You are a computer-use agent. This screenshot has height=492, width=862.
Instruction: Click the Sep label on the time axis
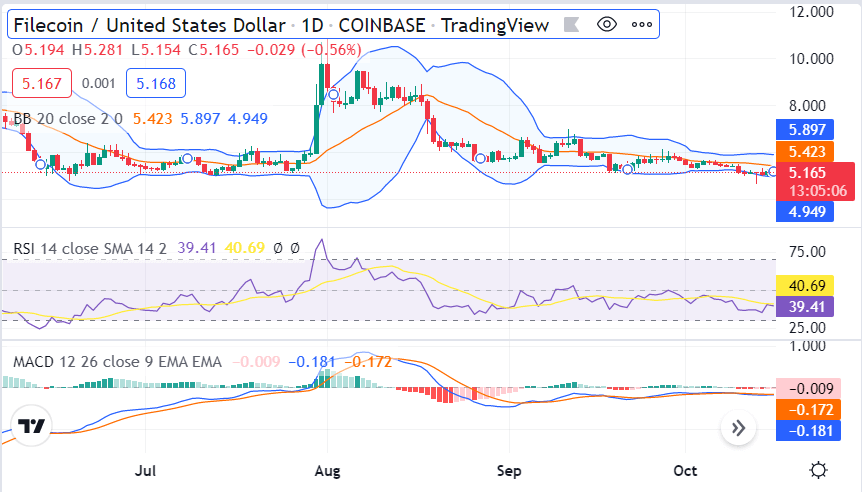coord(509,471)
